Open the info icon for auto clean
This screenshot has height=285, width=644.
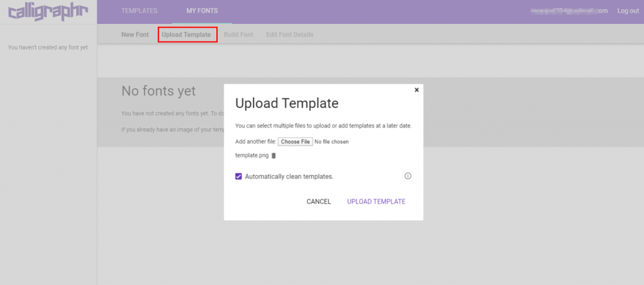pos(408,176)
